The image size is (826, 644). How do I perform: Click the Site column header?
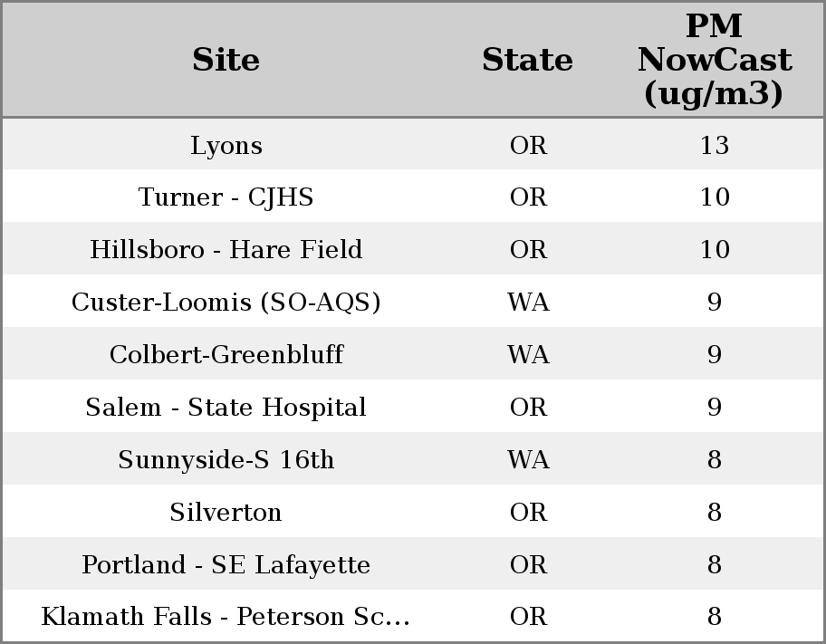coord(226,60)
